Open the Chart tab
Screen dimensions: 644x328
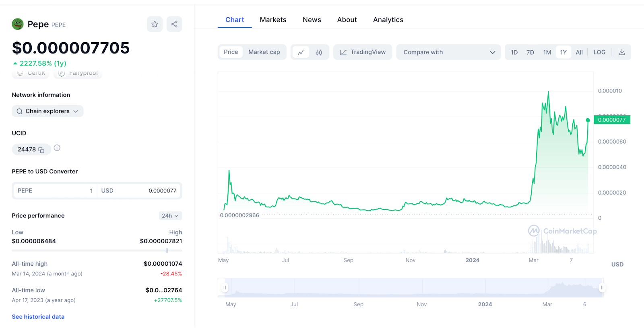coord(235,20)
